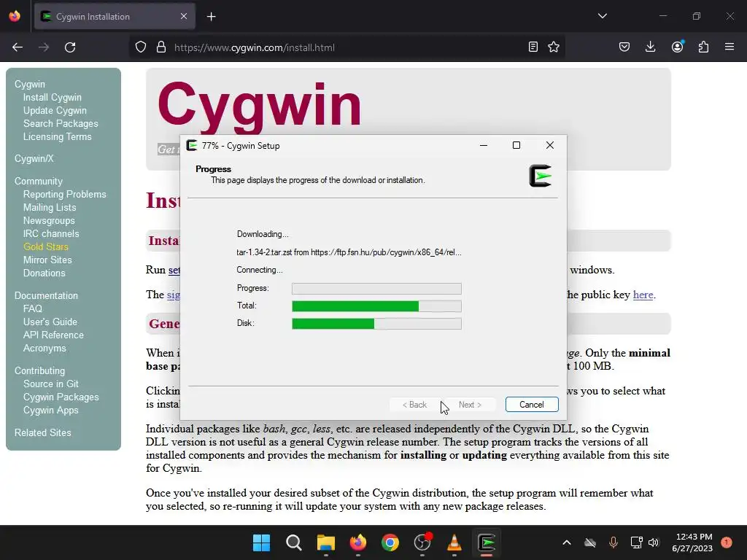Follow the public key 'here' link
The image size is (747, 560).
(643, 295)
